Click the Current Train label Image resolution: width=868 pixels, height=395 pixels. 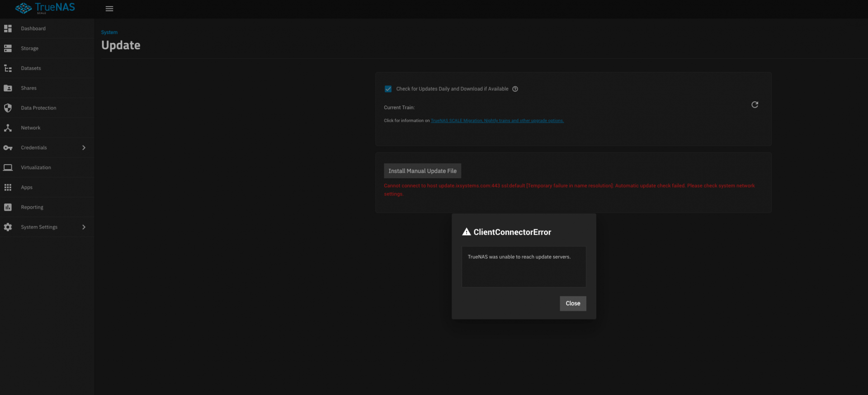tap(399, 108)
